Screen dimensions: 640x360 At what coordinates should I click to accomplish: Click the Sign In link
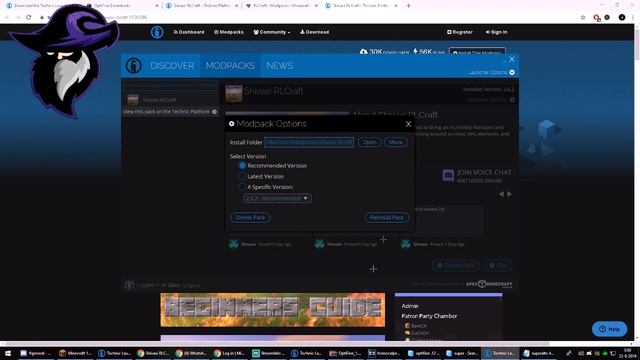click(x=496, y=32)
